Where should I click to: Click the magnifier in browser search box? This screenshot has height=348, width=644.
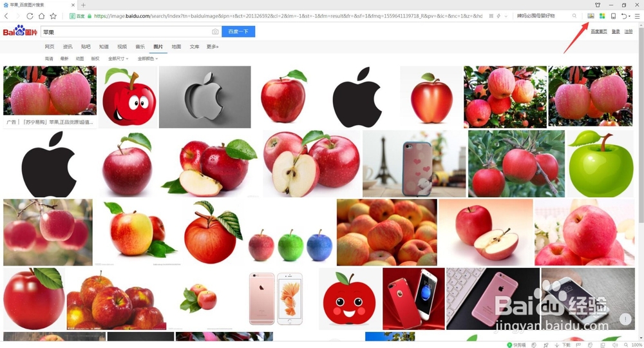point(574,16)
